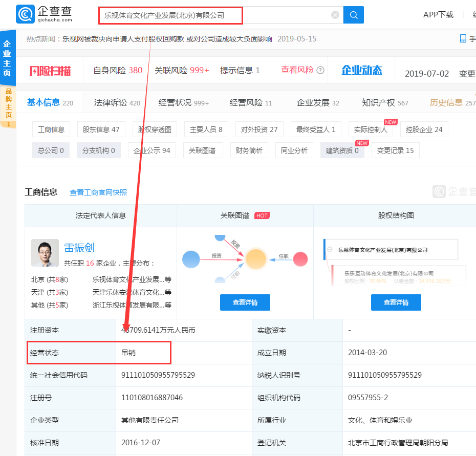
Task: Click registration number 110108016887046
Action: coord(152,398)
